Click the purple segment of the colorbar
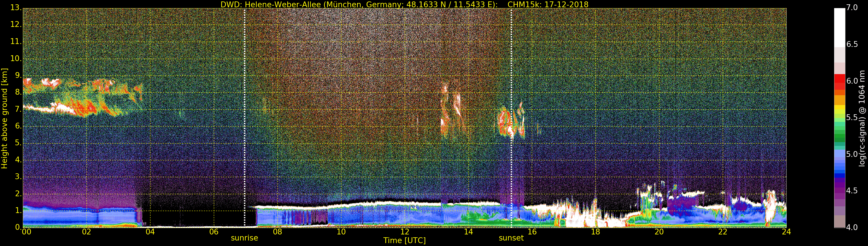 click(x=839, y=191)
